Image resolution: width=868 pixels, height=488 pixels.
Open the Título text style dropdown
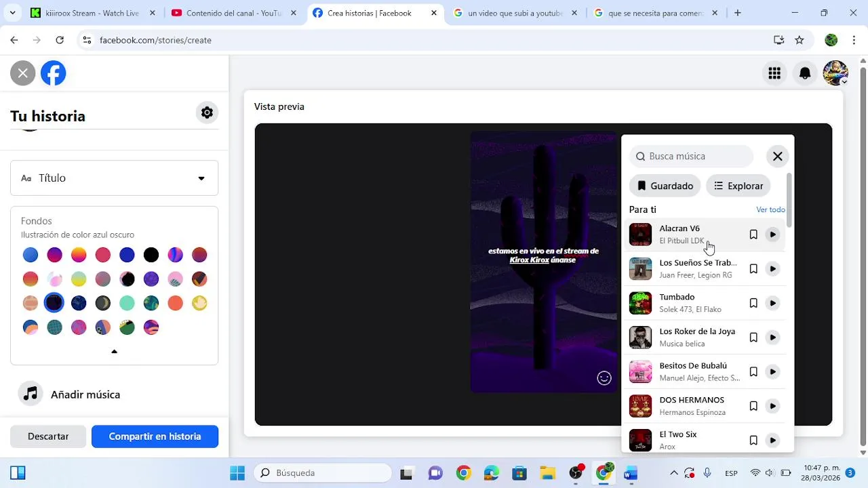[x=114, y=178]
